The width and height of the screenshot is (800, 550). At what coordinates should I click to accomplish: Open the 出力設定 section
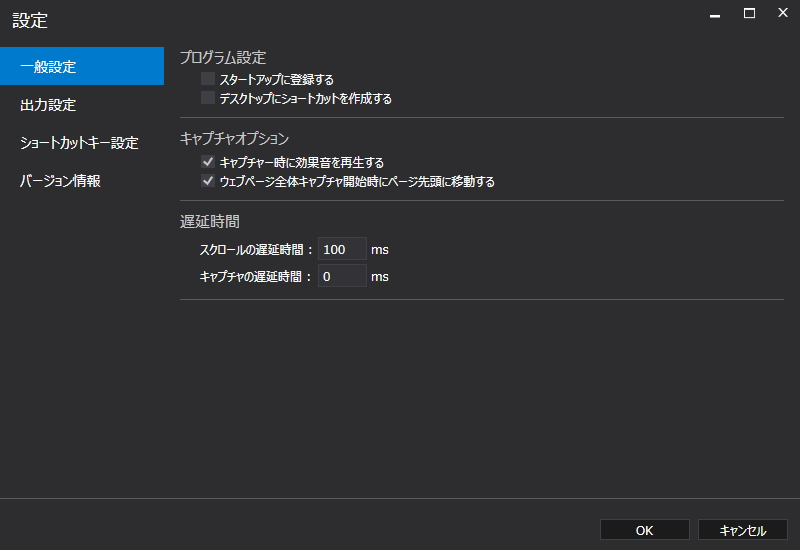[x=82, y=105]
